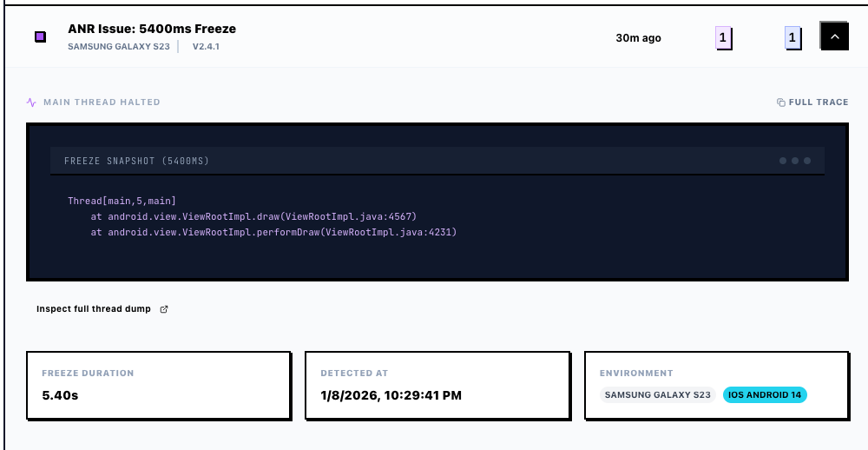Collapse the ANR issue with chevron button
The height and width of the screenshot is (450, 868).
coord(833,36)
